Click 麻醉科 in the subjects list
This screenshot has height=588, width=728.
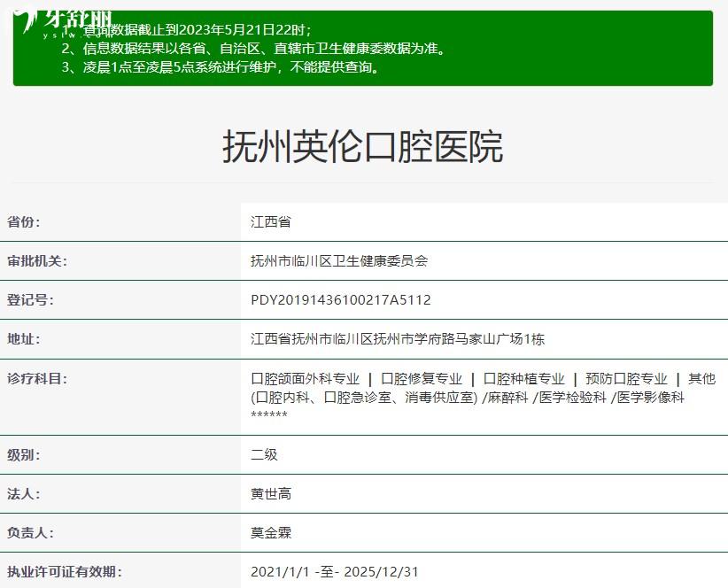click(507, 398)
